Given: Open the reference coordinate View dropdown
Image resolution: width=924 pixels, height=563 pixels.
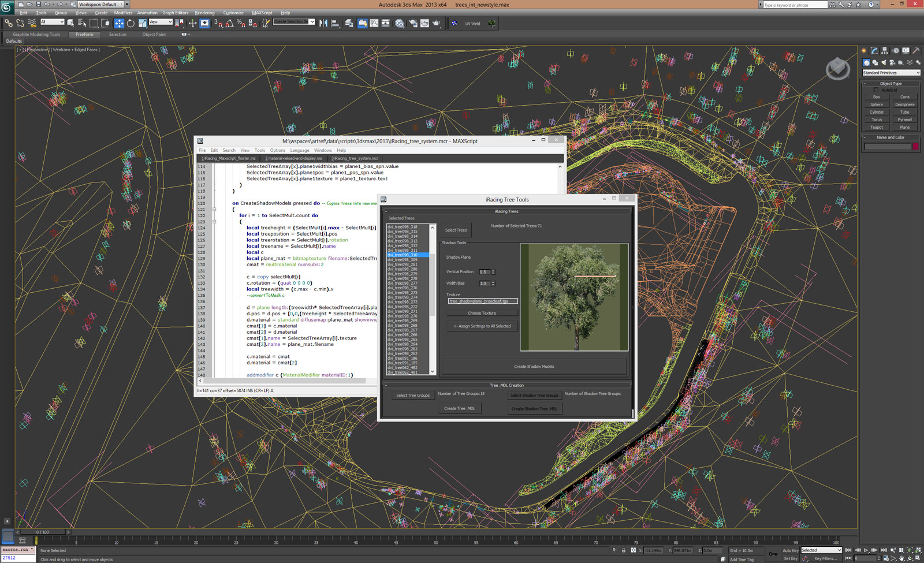Looking at the screenshot, I should pos(161,22).
